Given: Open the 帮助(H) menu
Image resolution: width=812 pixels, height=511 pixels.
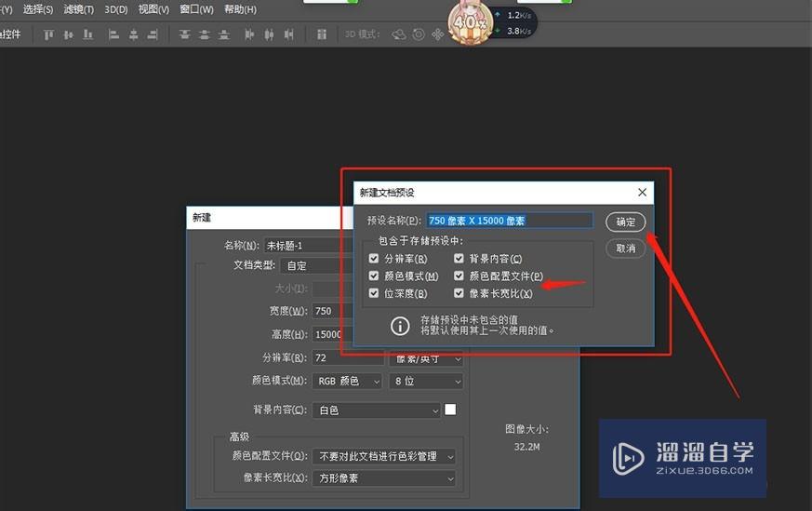Looking at the screenshot, I should (x=240, y=9).
